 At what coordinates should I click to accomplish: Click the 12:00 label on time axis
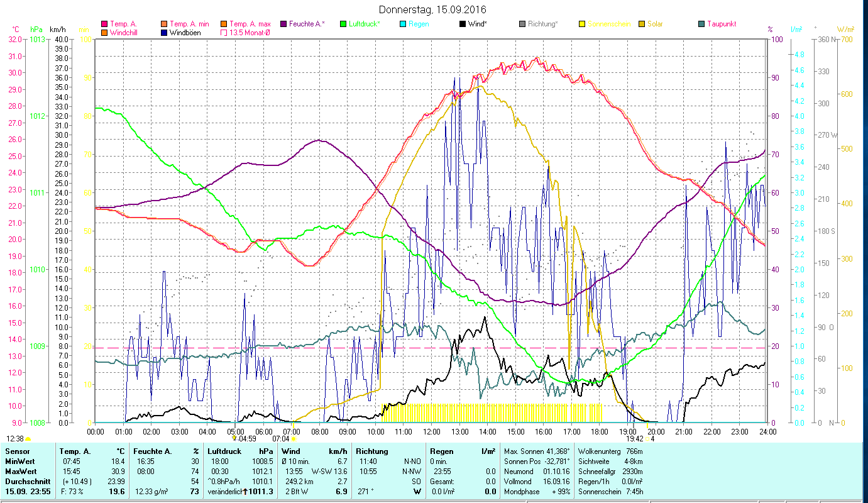[x=431, y=432]
